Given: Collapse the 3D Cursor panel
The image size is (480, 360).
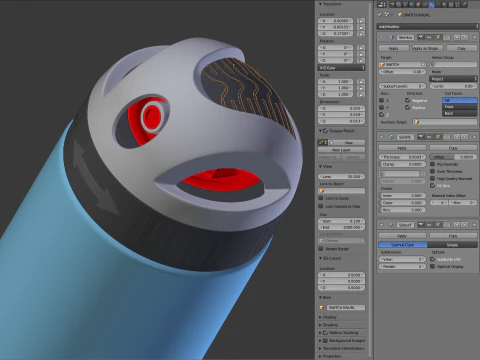Looking at the screenshot, I should (x=321, y=258).
